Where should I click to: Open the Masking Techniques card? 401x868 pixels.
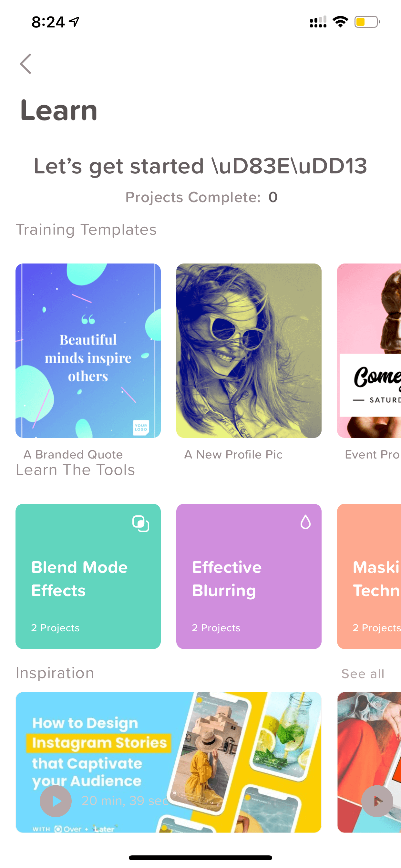coord(369,576)
